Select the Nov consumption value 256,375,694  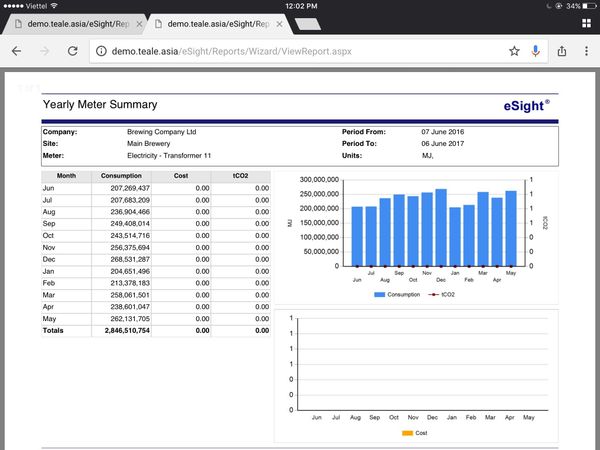[130, 247]
